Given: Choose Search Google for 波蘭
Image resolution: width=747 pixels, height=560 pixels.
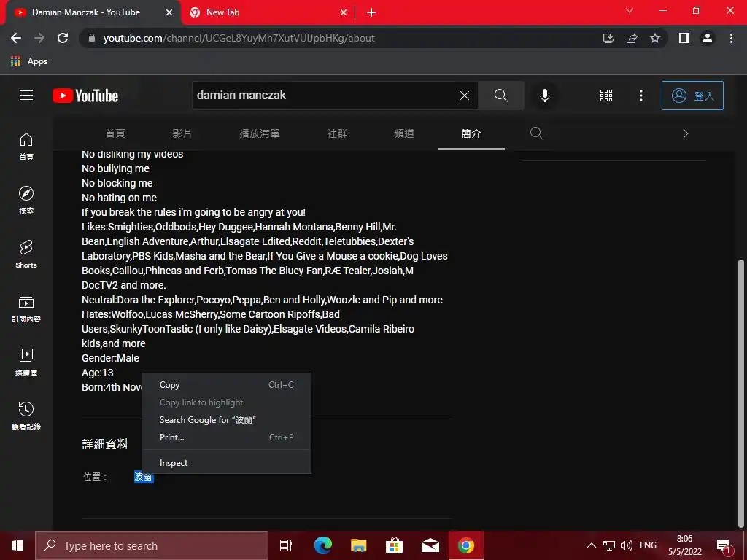Looking at the screenshot, I should pos(226,420).
